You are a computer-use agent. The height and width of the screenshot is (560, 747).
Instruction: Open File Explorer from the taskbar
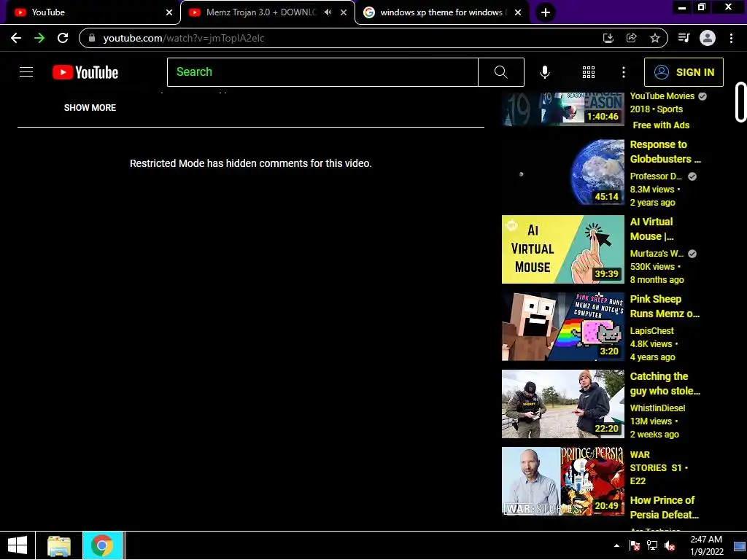click(59, 545)
